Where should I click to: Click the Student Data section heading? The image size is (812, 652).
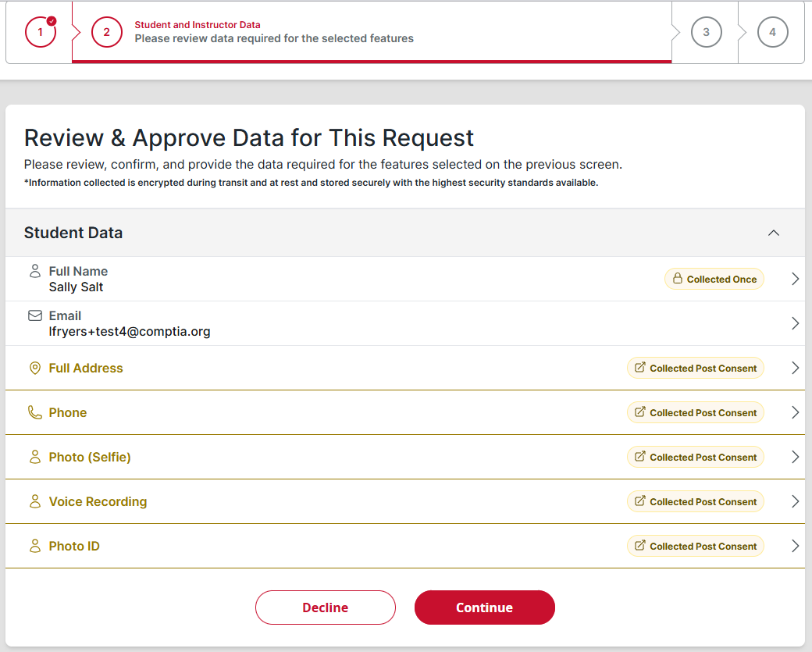click(x=73, y=233)
